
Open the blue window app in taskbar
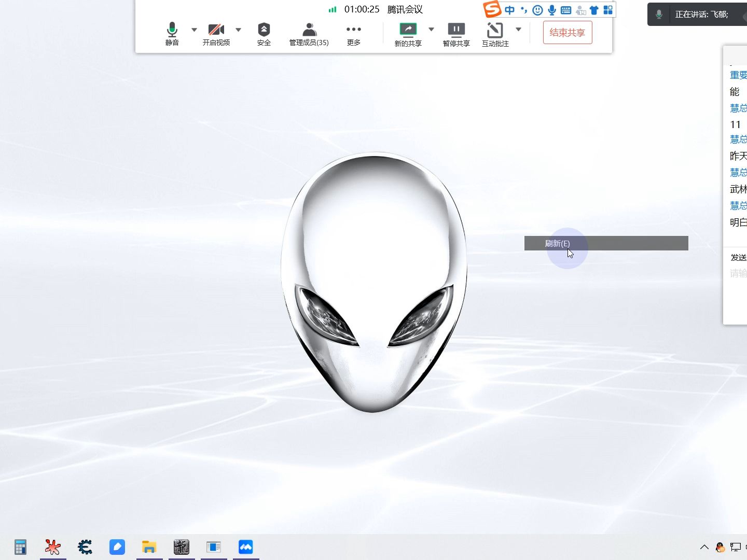214,547
